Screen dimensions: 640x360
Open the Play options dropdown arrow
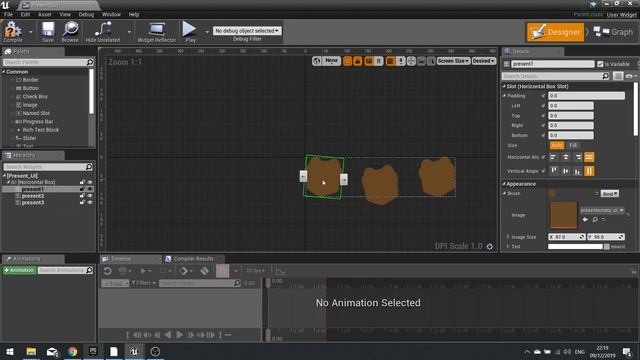(x=207, y=32)
